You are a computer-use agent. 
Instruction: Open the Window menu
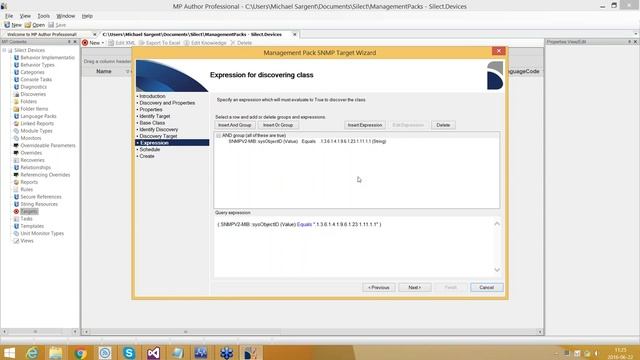pos(65,16)
